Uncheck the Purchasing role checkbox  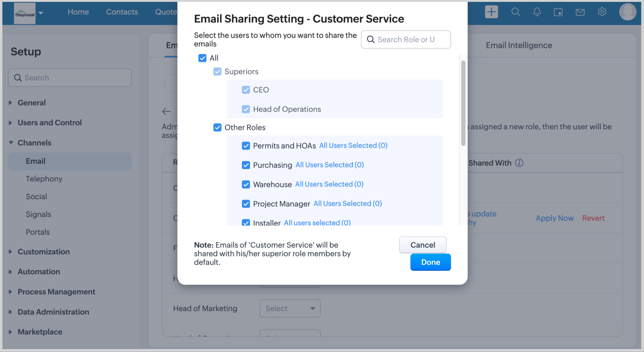[x=246, y=165]
